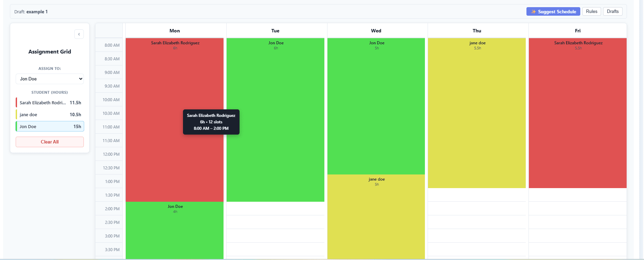Click the 12:00 PM time label
The width and height of the screenshot is (644, 260).
click(111, 154)
